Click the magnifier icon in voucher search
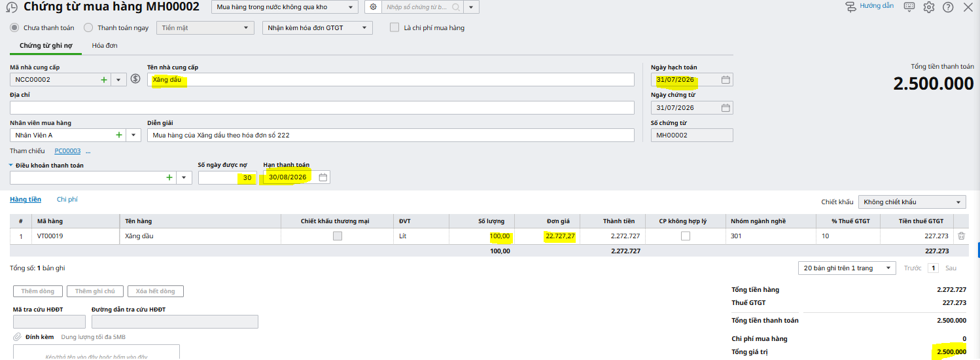Viewport: 980px width, 360px height. point(456,7)
